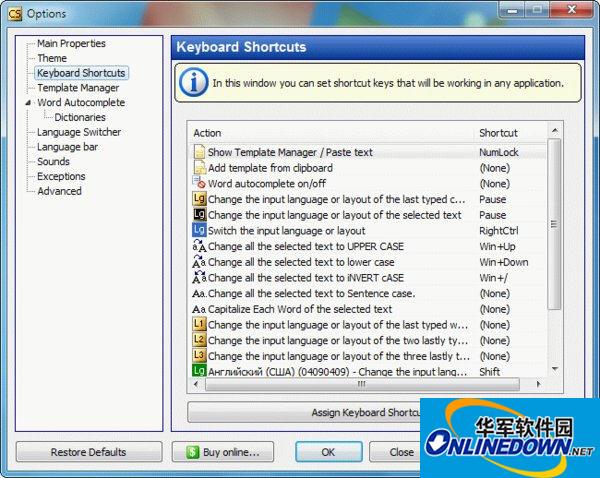Click the Action column header
Screen dimensions: 600x478
click(331, 133)
